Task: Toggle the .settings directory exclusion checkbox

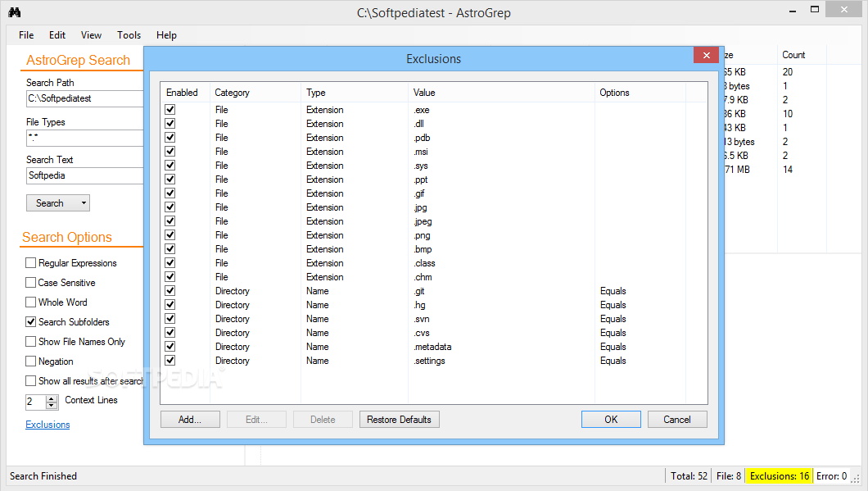Action: pos(170,360)
